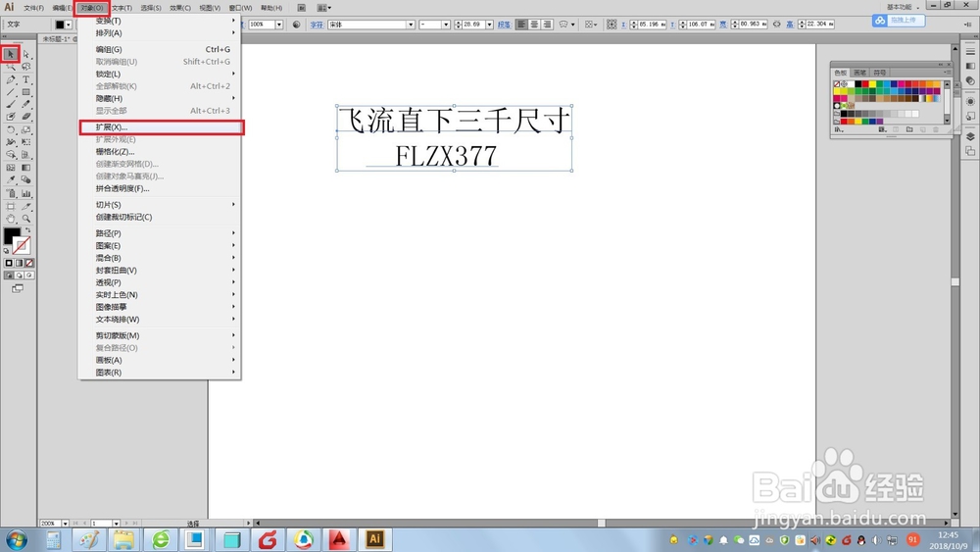Switch to the 画笔 panel tab
Image resolution: width=980 pixels, height=552 pixels.
[860, 73]
